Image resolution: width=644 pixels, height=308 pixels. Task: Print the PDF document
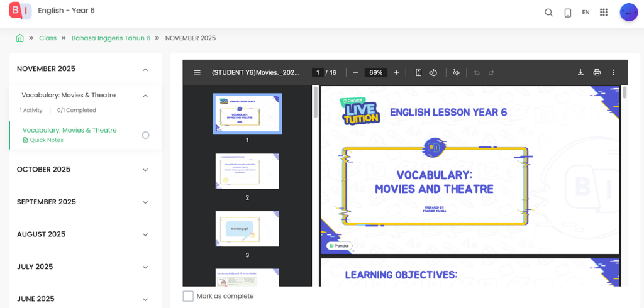[597, 73]
